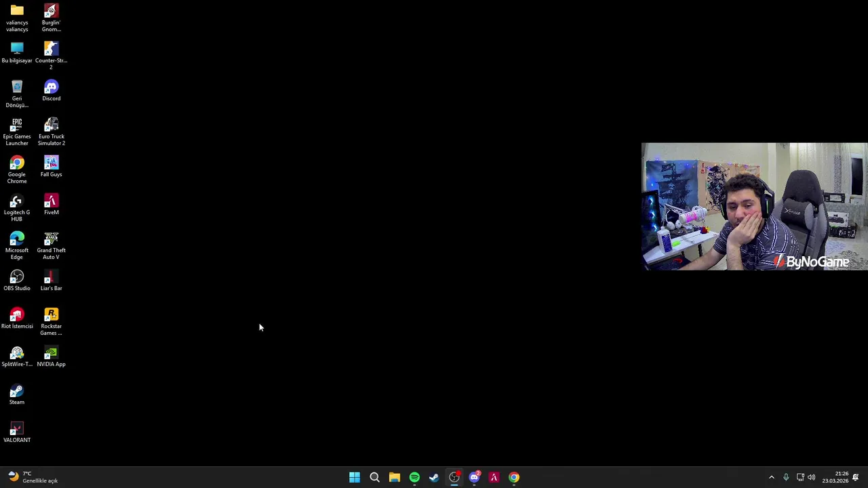Open the valiancys folder on desktop

pyautogui.click(x=17, y=18)
